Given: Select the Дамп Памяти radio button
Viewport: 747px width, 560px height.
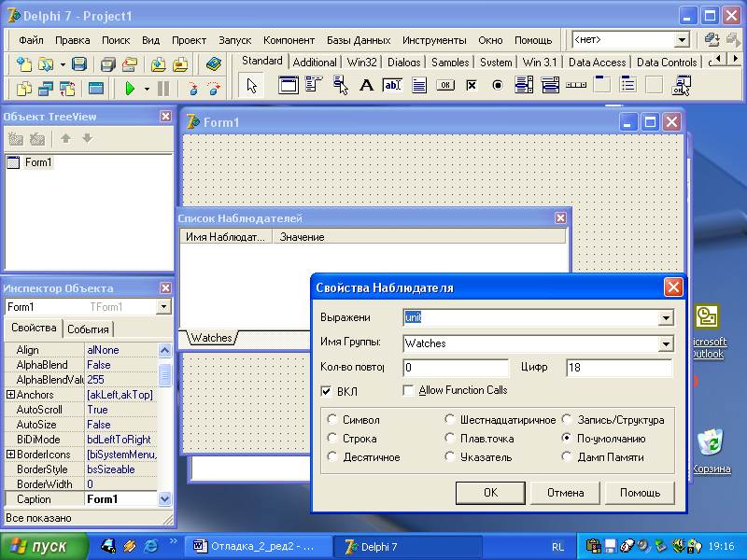Looking at the screenshot, I should [567, 456].
